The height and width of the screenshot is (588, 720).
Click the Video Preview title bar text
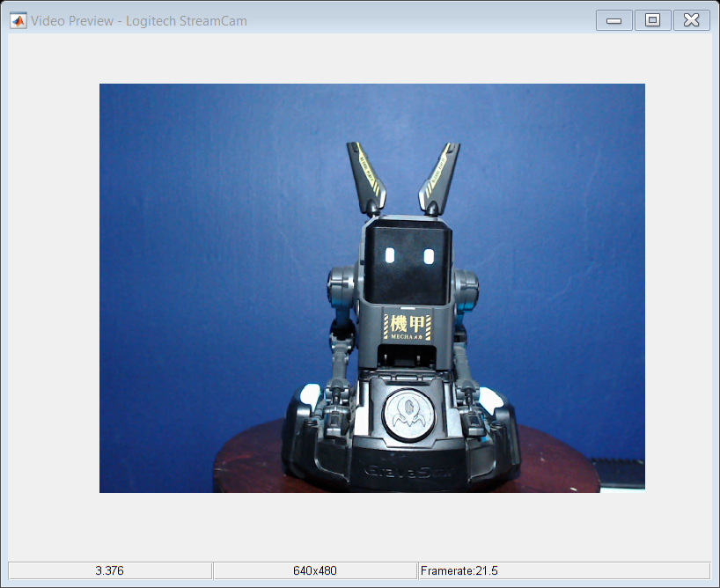coord(139,20)
